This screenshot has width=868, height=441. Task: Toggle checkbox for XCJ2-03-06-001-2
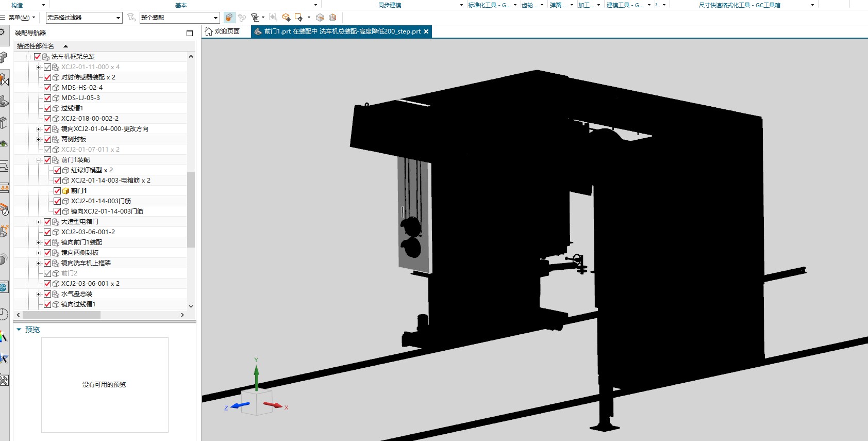(x=47, y=232)
